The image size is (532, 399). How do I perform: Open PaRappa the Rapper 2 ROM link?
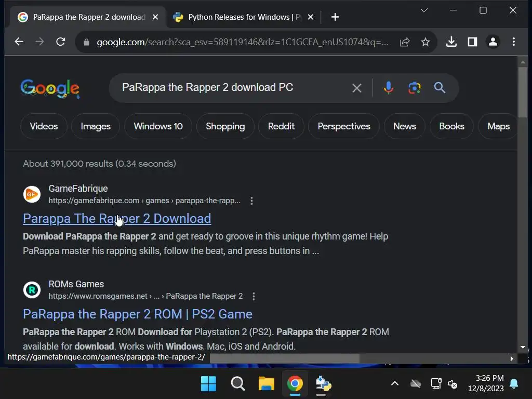pos(137,314)
